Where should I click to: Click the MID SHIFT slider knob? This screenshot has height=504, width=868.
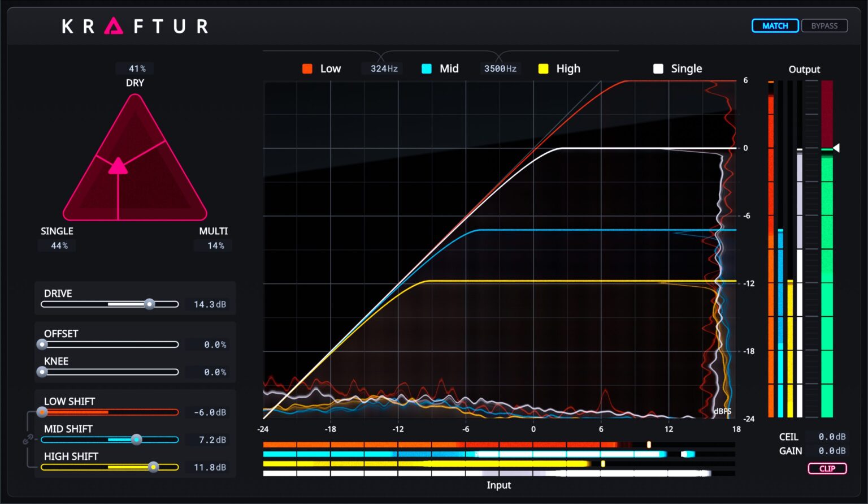(x=136, y=440)
